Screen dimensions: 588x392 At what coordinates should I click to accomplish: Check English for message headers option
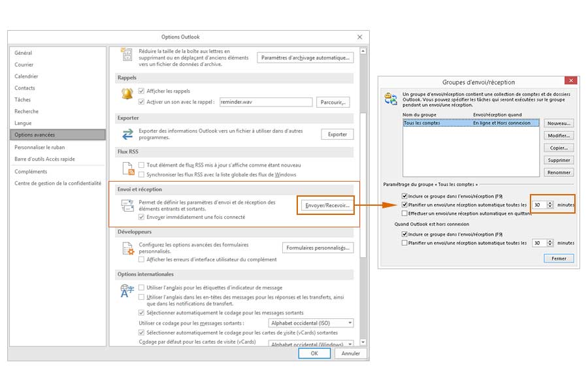(x=141, y=297)
